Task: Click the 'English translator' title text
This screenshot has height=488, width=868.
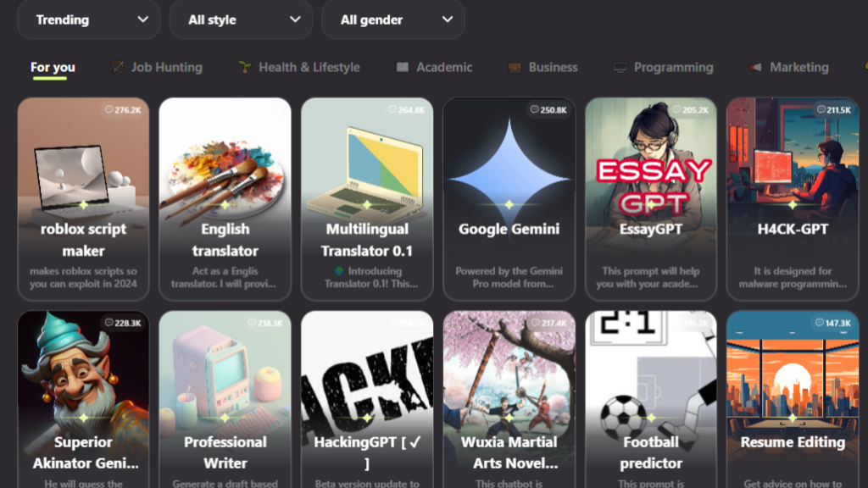Action: click(x=225, y=240)
